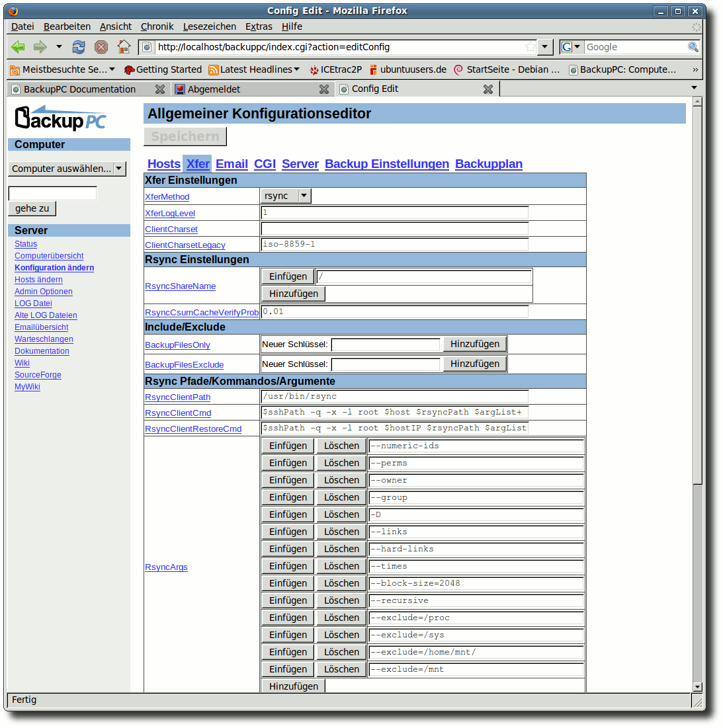Click the BackupPC logo

[x=60, y=118]
